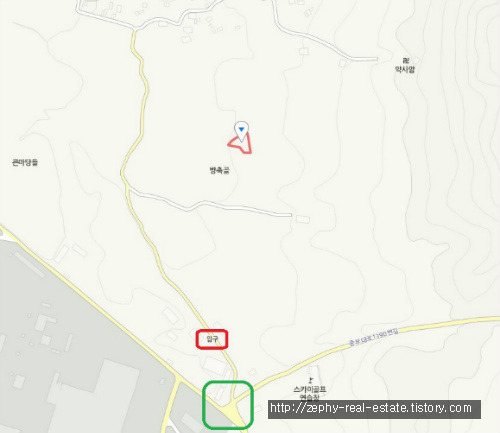Click the small building outline at the white road's east end
Viewport: 500px width, 433px height.
click(303, 219)
